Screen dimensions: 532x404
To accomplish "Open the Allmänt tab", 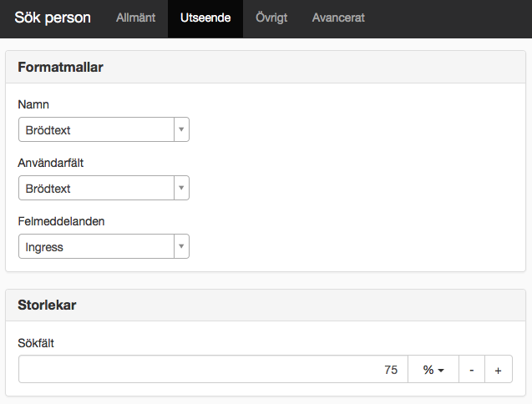I will point(135,18).
